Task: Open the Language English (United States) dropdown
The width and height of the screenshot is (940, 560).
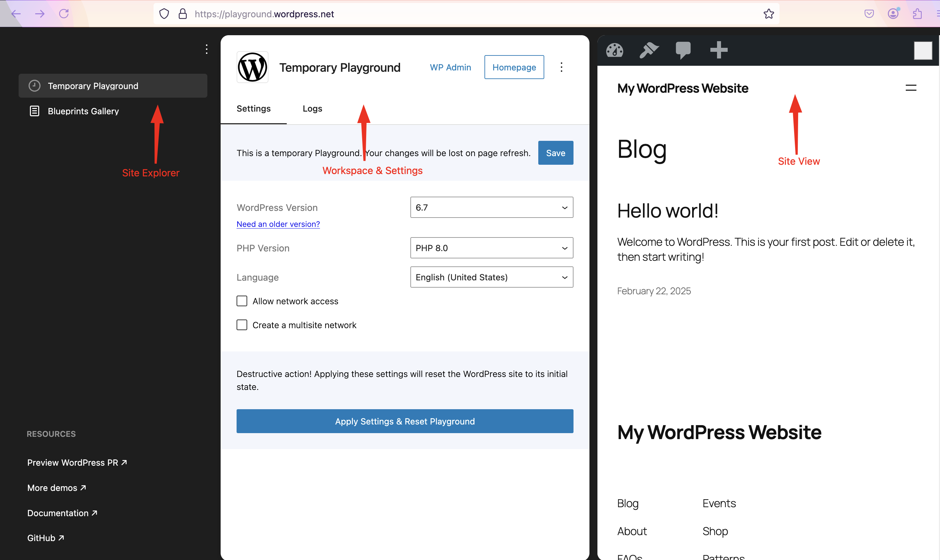Action: click(491, 277)
